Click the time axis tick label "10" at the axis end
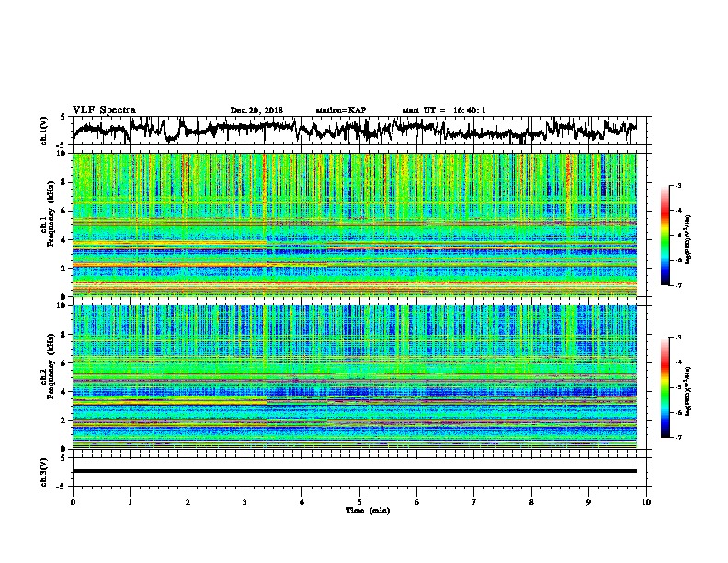 (x=646, y=502)
